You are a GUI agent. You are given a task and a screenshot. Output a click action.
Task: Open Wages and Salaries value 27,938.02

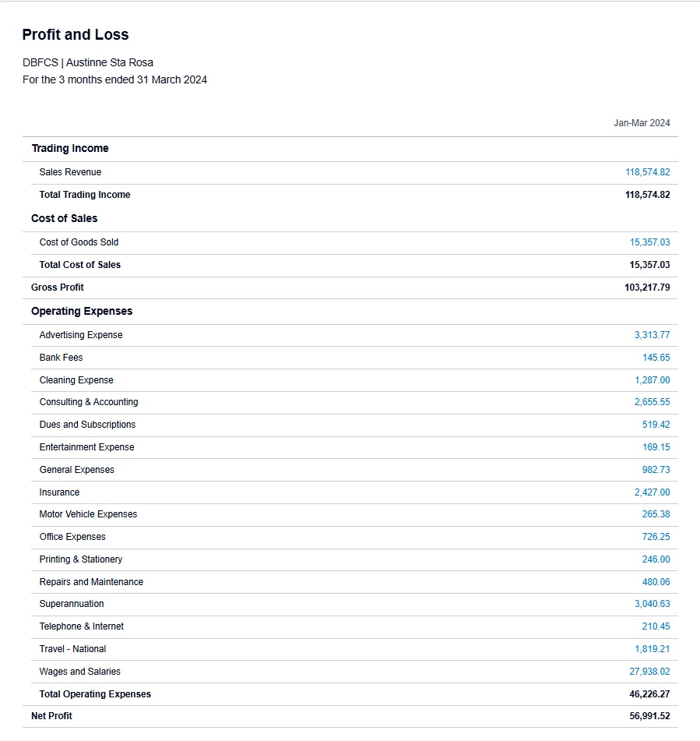tap(649, 672)
